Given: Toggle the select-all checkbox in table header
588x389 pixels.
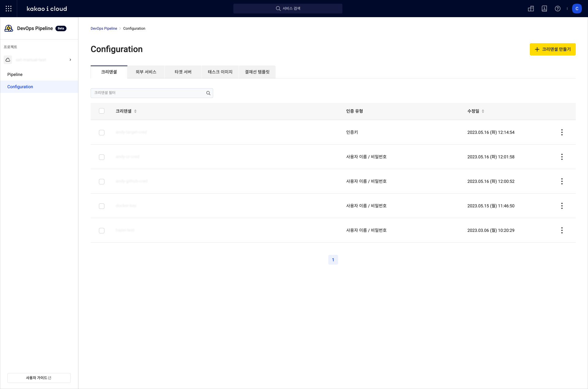Looking at the screenshot, I should [102, 111].
